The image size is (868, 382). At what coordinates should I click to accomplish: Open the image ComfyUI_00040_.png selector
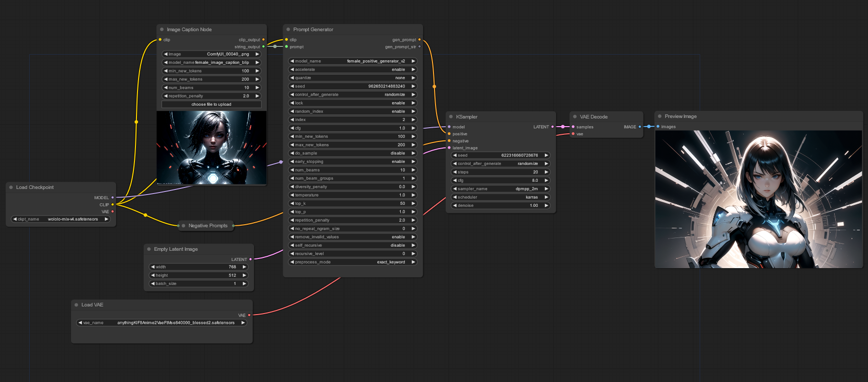pos(212,54)
